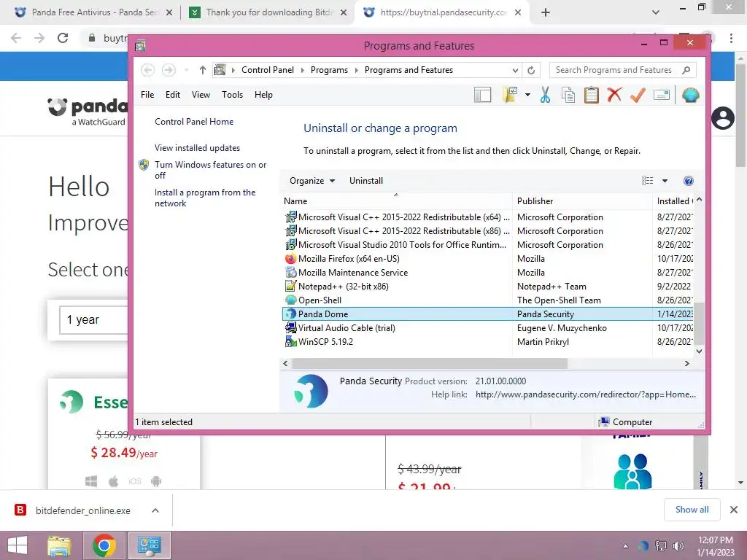Open Control Panel Home link

click(x=194, y=122)
